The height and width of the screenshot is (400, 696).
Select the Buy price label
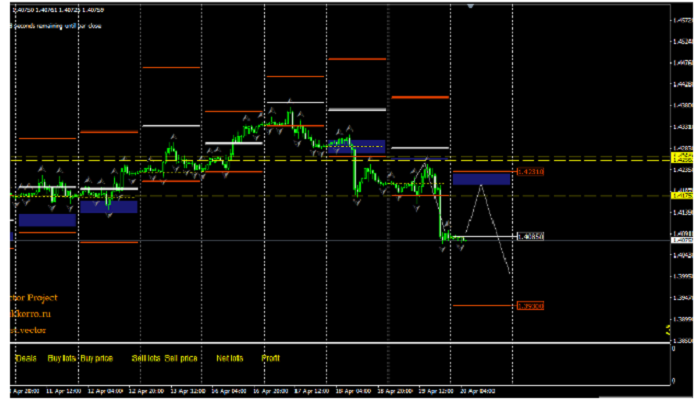pyautogui.click(x=97, y=357)
